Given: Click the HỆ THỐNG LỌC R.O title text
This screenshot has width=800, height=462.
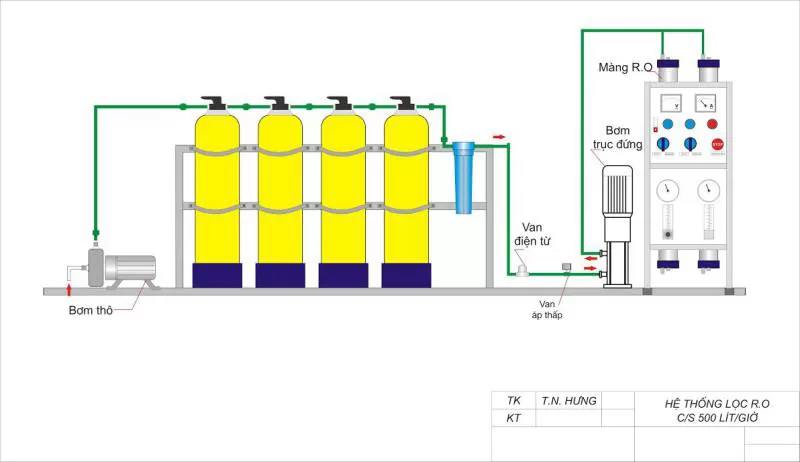Looking at the screenshot, I should coord(716,403).
